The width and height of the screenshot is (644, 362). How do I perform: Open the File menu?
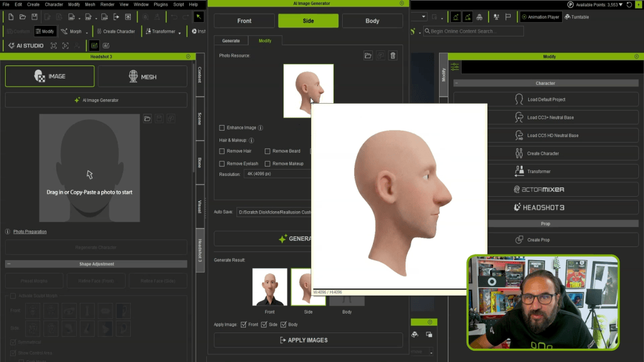[x=6, y=4]
